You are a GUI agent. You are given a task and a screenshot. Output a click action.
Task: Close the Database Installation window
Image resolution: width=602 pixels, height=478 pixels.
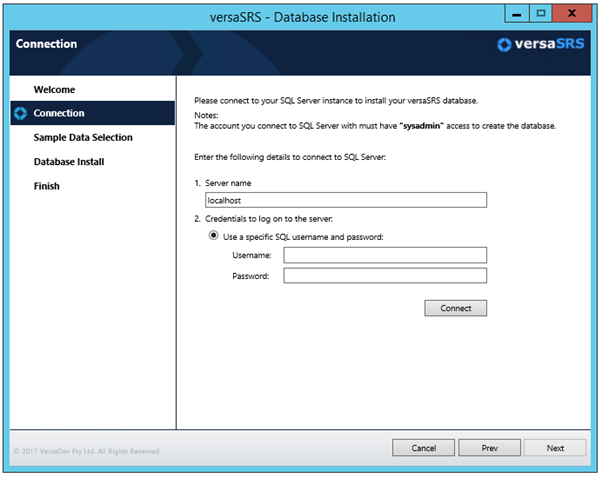(x=572, y=14)
